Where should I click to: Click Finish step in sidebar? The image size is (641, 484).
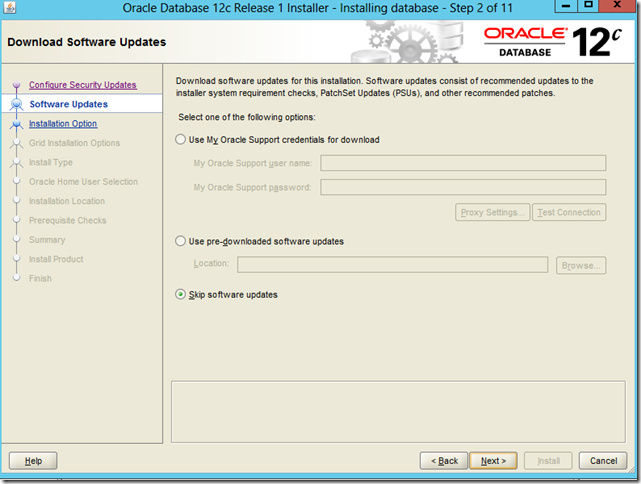click(40, 278)
